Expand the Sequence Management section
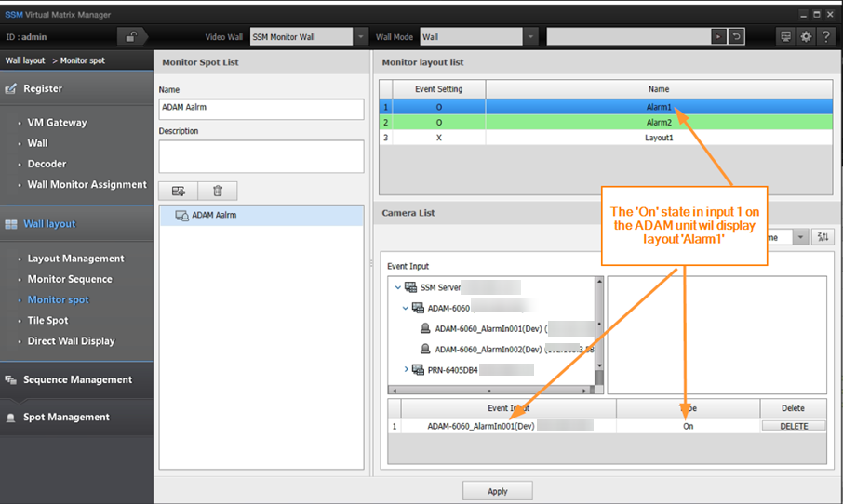 pos(77,379)
